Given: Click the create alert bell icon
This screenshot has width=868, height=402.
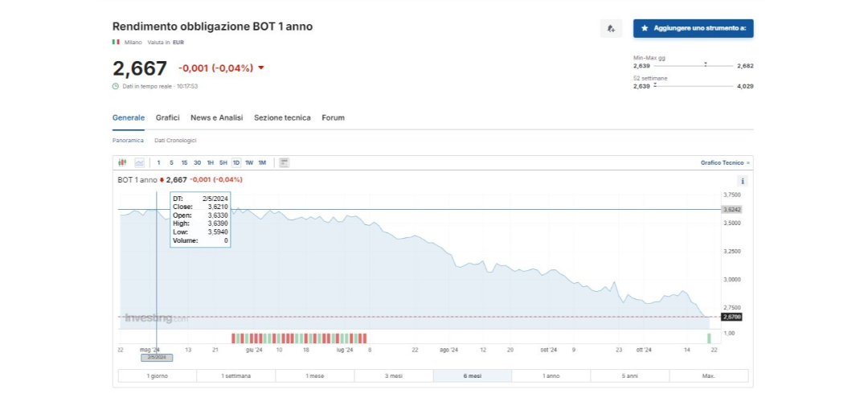Looking at the screenshot, I should click(x=611, y=29).
